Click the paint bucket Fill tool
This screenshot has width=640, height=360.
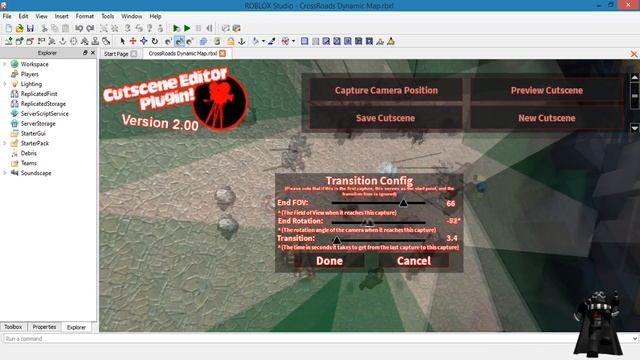coord(255,41)
